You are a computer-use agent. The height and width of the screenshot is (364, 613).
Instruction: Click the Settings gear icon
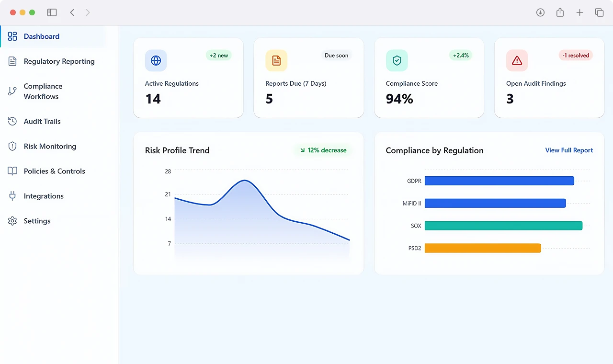coord(12,221)
